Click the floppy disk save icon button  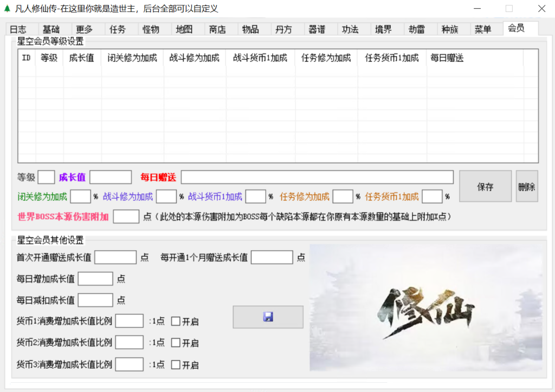[x=268, y=317]
